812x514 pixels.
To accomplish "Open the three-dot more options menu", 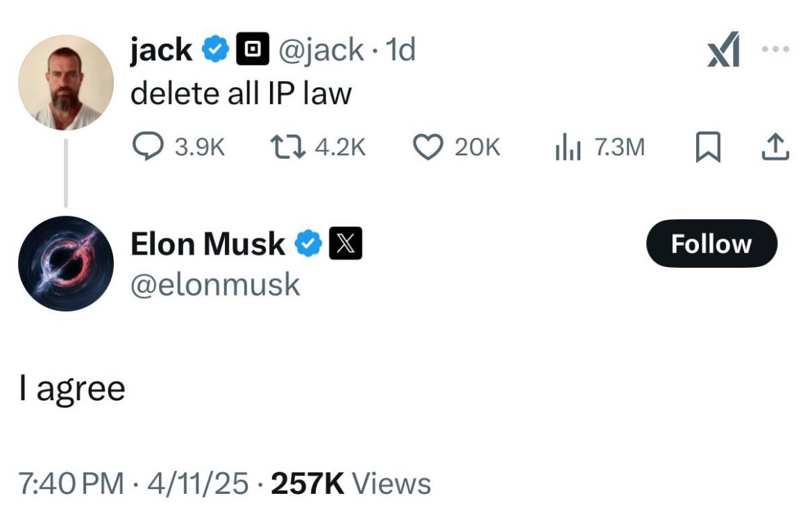I will tap(775, 49).
